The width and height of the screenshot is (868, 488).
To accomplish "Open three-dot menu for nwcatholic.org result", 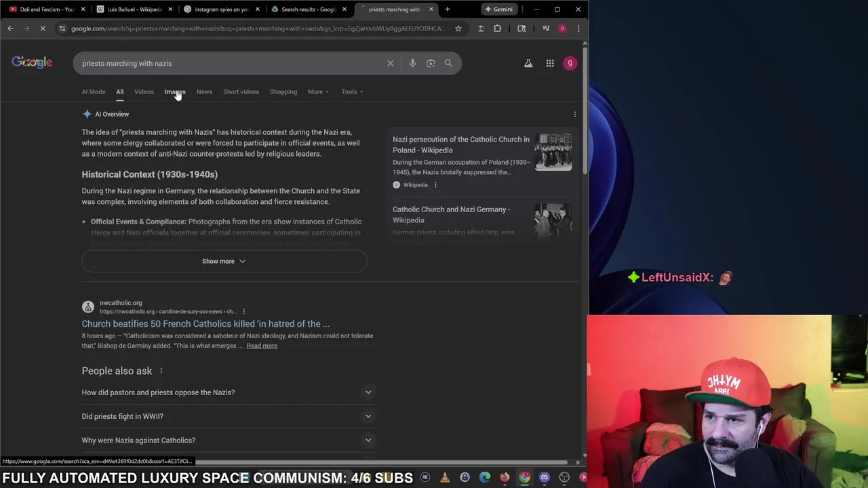I will point(243,312).
